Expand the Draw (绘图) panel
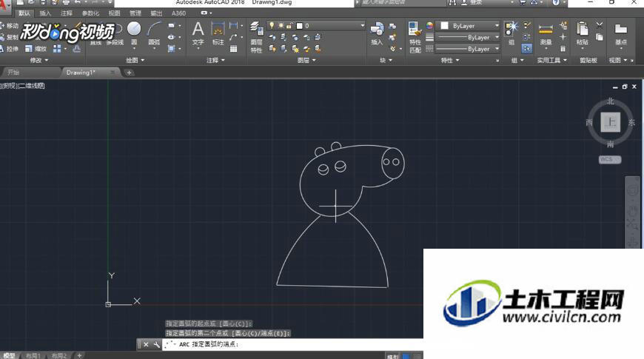This screenshot has width=644, height=359. coord(135,61)
